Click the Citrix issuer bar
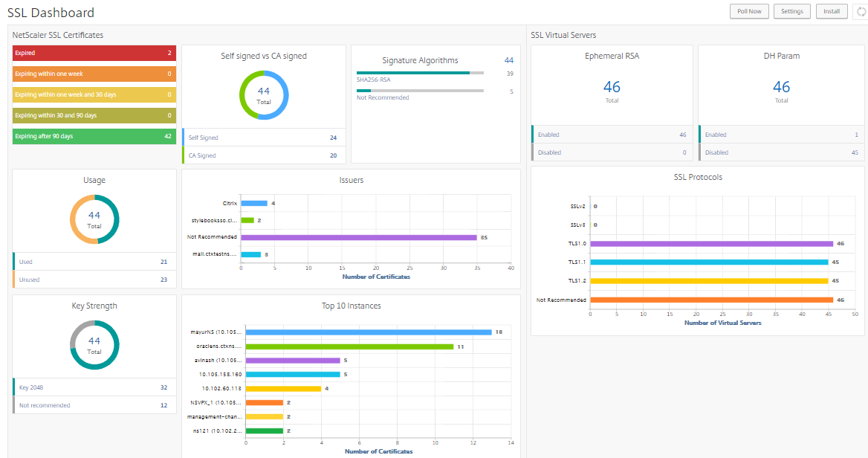Screen dimensions: 868x458 254,203
